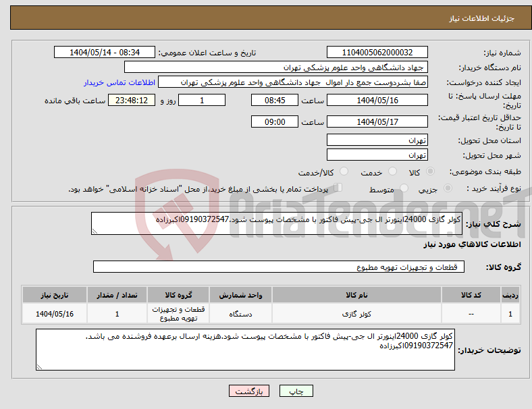This screenshot has height=409, width=532.
Task: Click the resize handle of توضیحات خریدار textarea
Action: tap(39, 367)
